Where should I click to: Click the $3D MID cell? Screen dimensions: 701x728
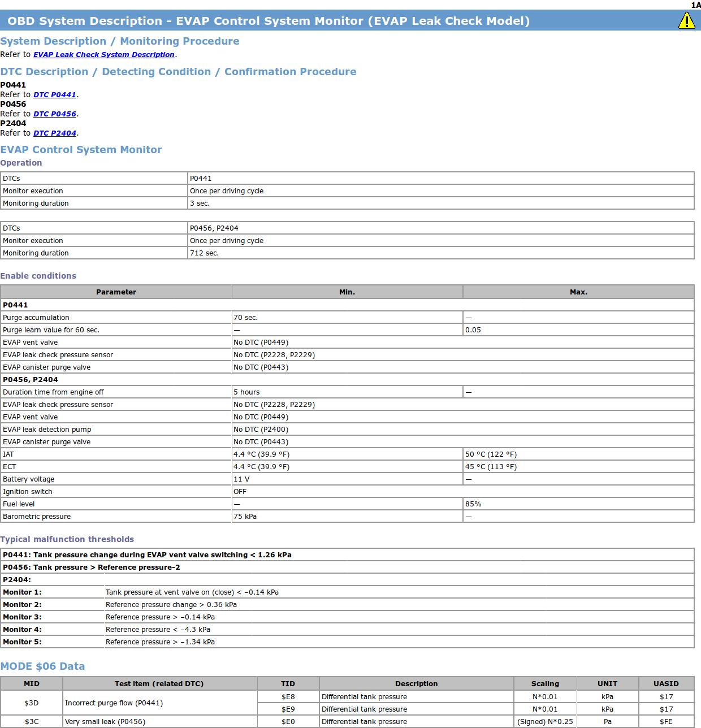pyautogui.click(x=32, y=703)
